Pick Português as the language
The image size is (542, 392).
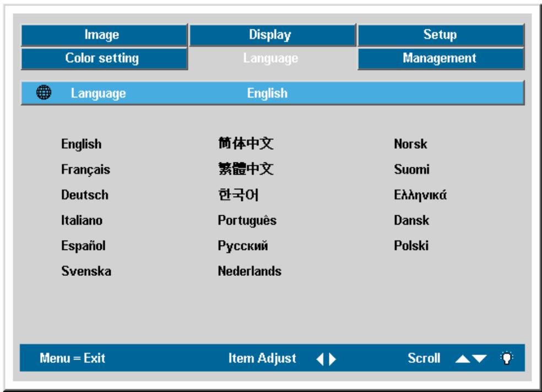point(247,220)
